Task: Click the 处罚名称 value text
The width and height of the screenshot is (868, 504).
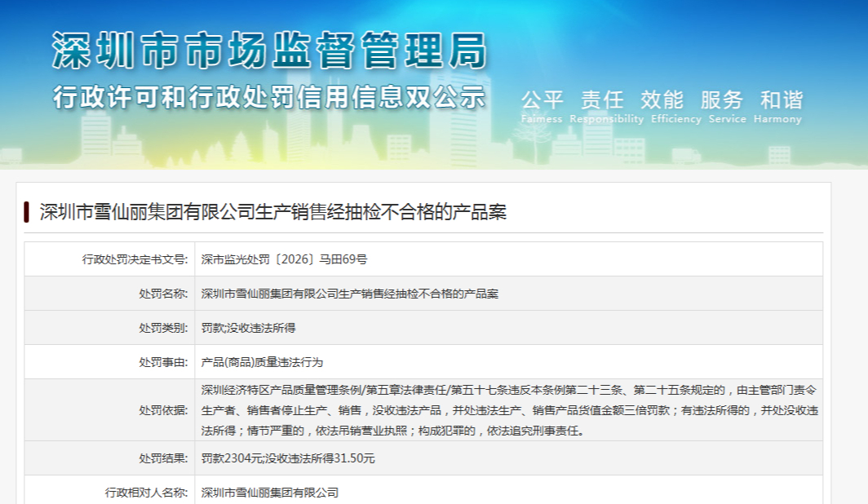Action: click(x=349, y=294)
